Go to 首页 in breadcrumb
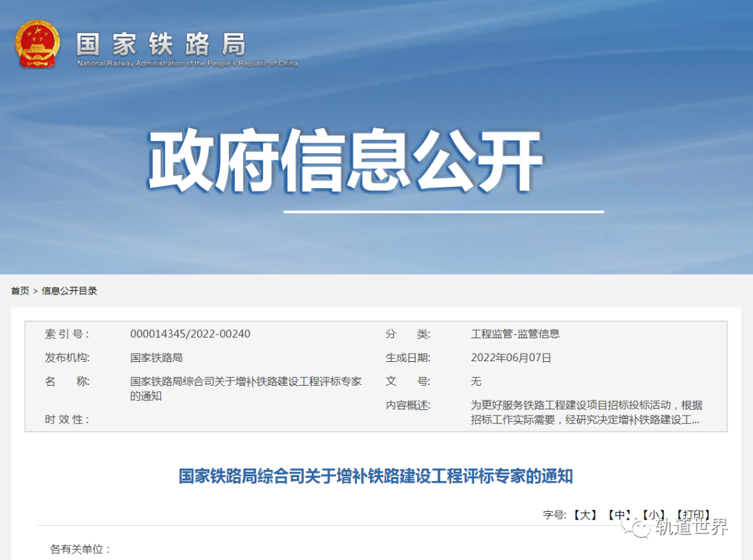753x560 pixels. pyautogui.click(x=20, y=291)
